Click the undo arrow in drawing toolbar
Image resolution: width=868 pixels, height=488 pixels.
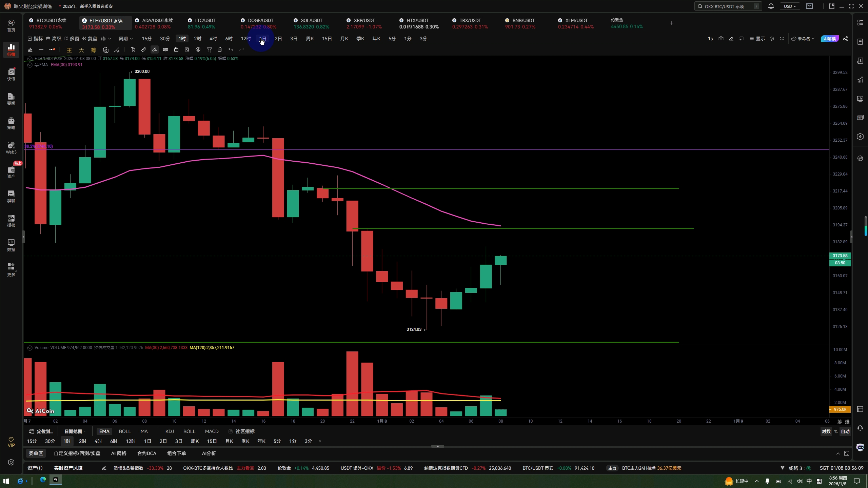[231, 50]
